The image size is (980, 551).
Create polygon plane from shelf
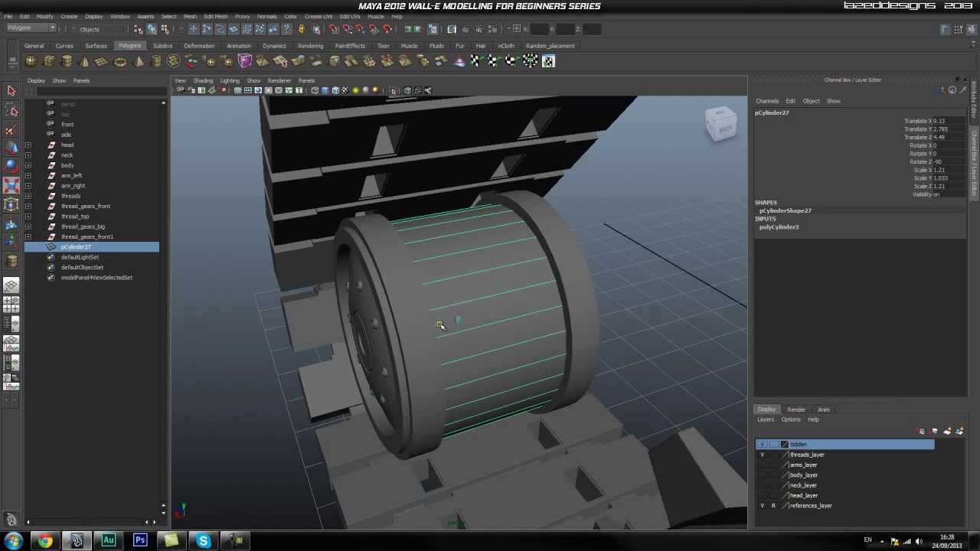click(102, 61)
